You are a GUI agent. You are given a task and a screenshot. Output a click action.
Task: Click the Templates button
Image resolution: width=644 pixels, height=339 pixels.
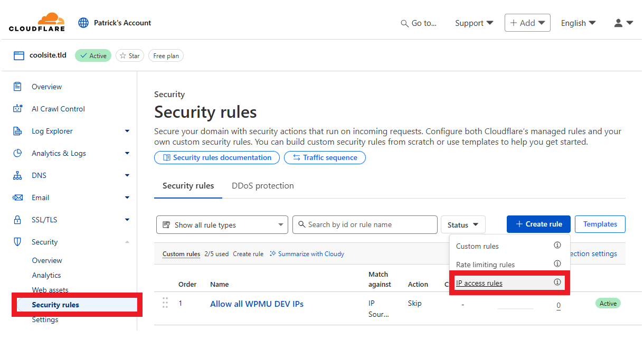pyautogui.click(x=600, y=224)
